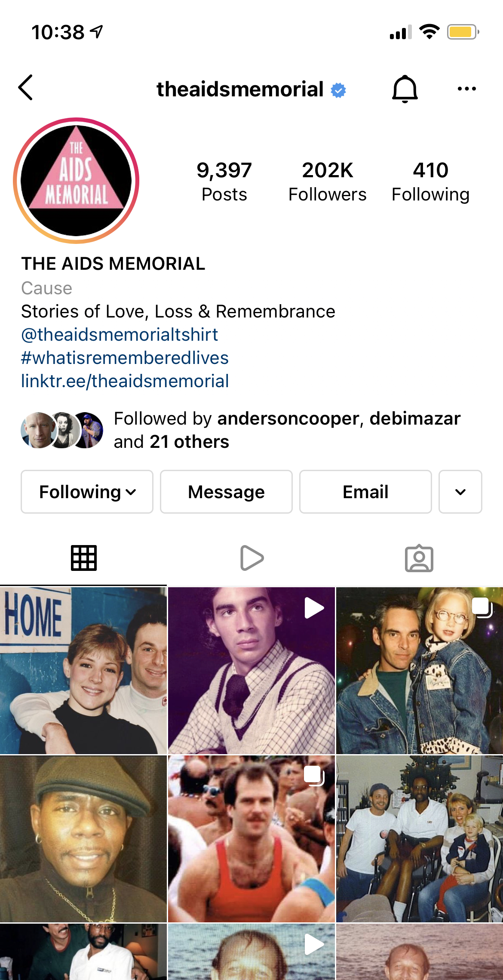Screen dimensions: 503x980
Task: Tap the blue verified badge
Action: (338, 90)
